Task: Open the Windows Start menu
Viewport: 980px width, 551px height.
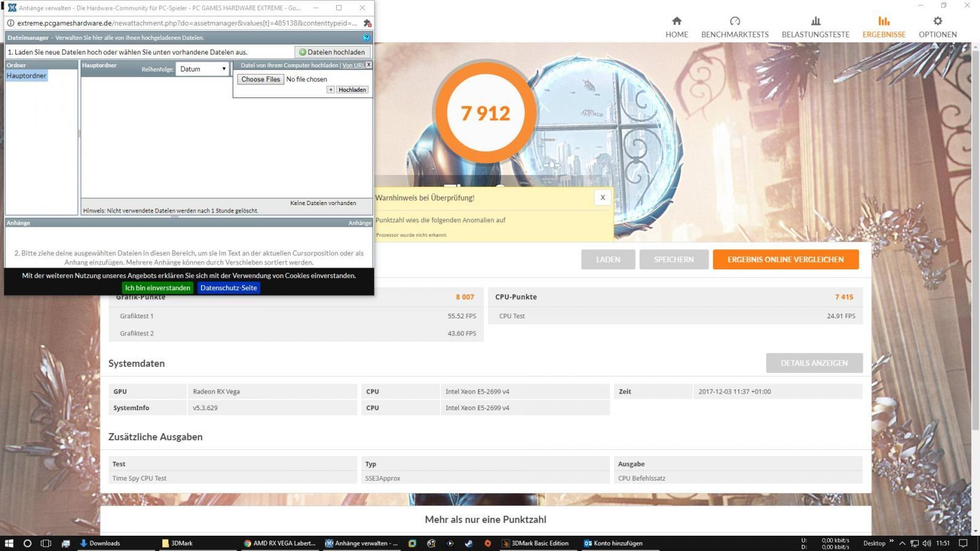Action: click(9, 543)
